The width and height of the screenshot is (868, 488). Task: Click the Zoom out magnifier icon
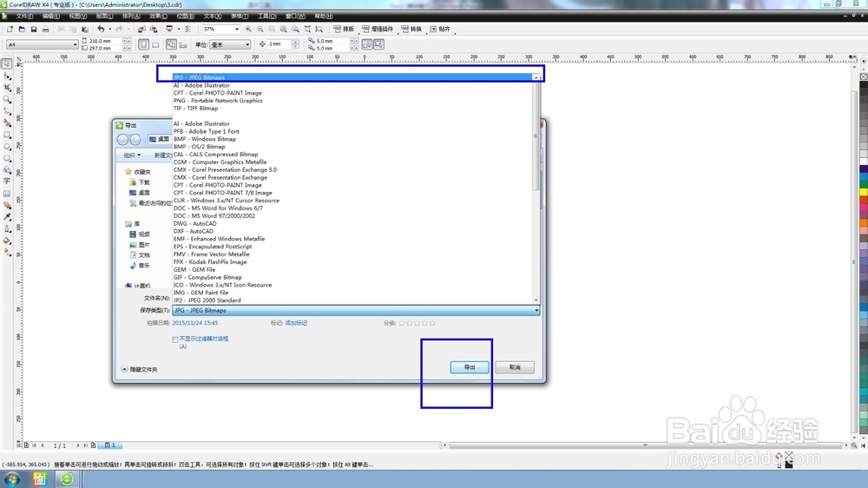click(260, 29)
